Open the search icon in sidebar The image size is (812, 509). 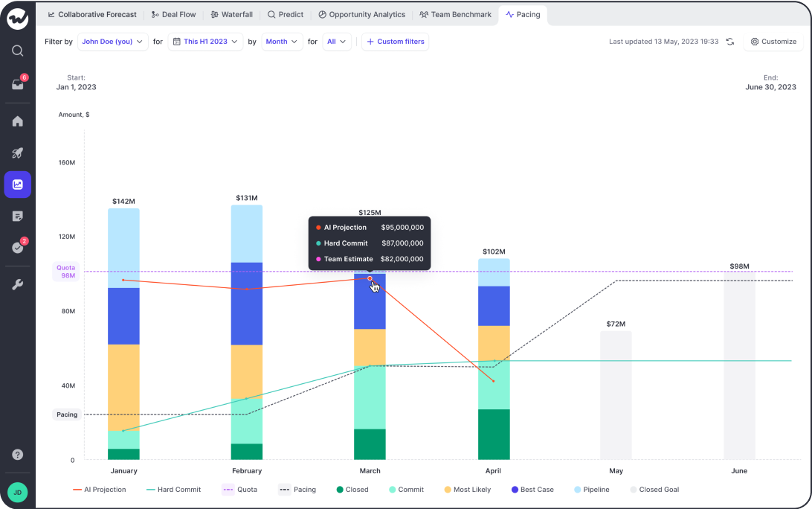click(18, 51)
